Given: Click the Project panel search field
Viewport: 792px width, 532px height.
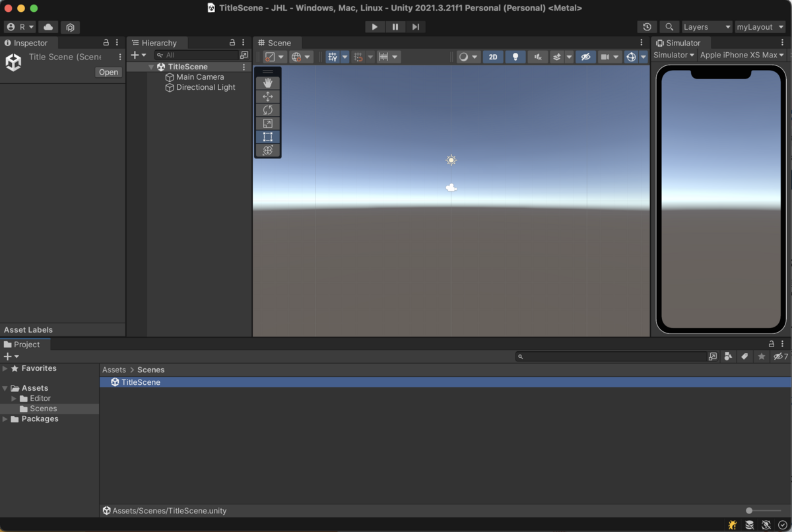Looking at the screenshot, I should [611, 356].
